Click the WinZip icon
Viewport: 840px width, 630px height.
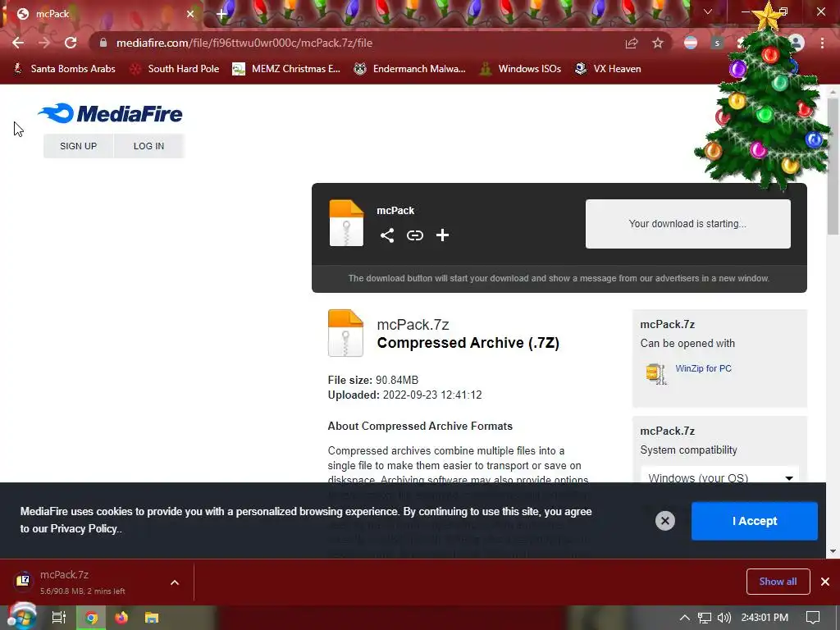point(656,374)
